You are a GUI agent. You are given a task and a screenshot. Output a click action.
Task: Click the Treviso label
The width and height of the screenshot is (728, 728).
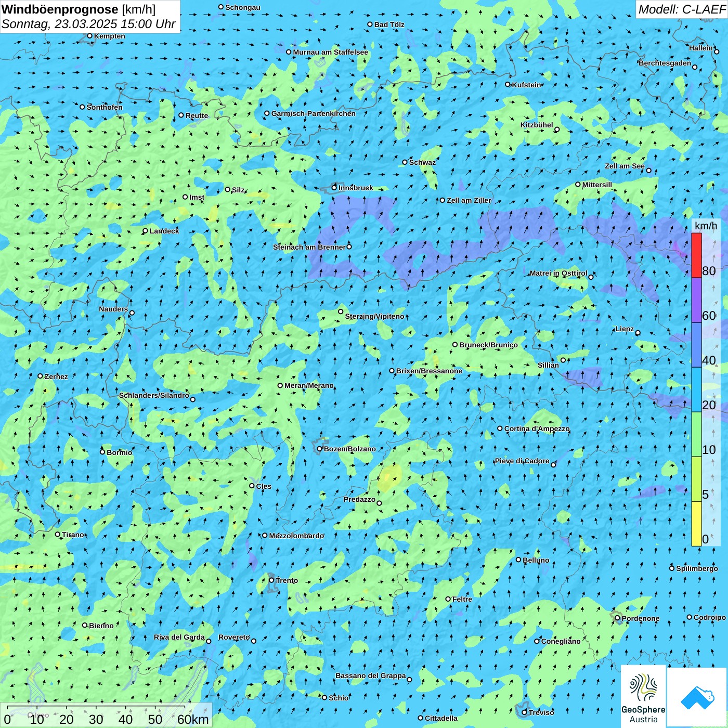(541, 712)
